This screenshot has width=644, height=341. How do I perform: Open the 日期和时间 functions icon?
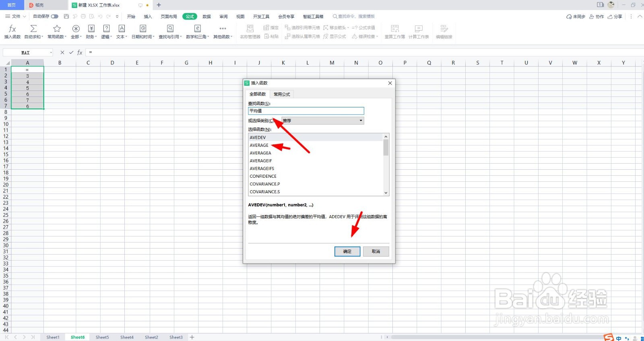pos(143,29)
